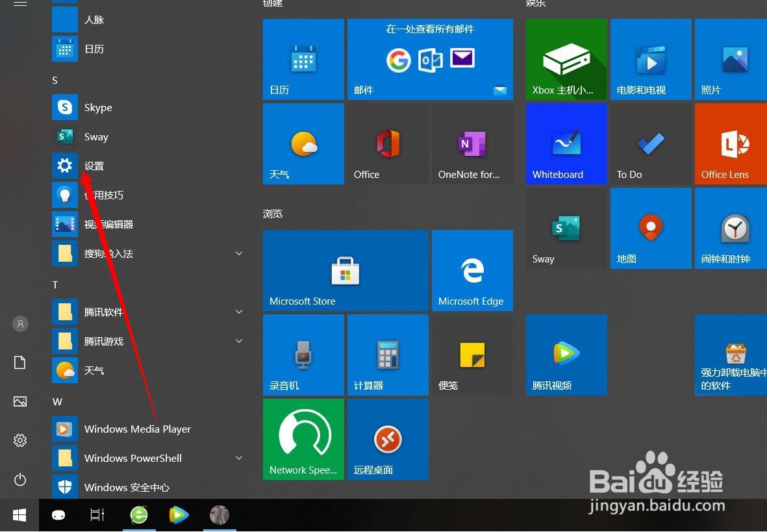The width and height of the screenshot is (767, 532).
Task: Launch Sway from the app list
Action: click(x=147, y=136)
